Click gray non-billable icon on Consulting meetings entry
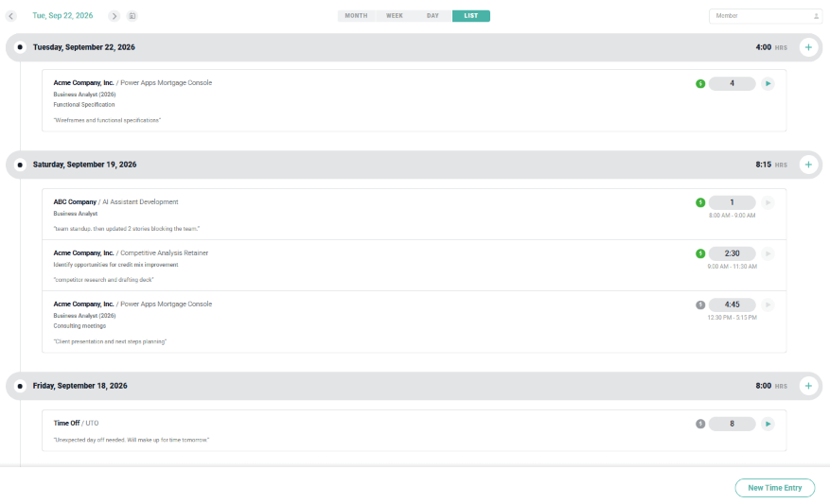The height and width of the screenshot is (504, 830). point(700,304)
